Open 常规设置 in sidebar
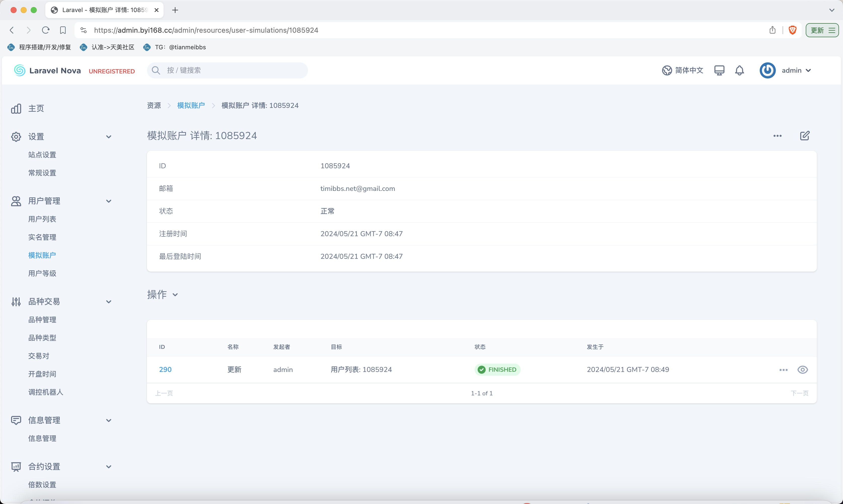 (42, 173)
